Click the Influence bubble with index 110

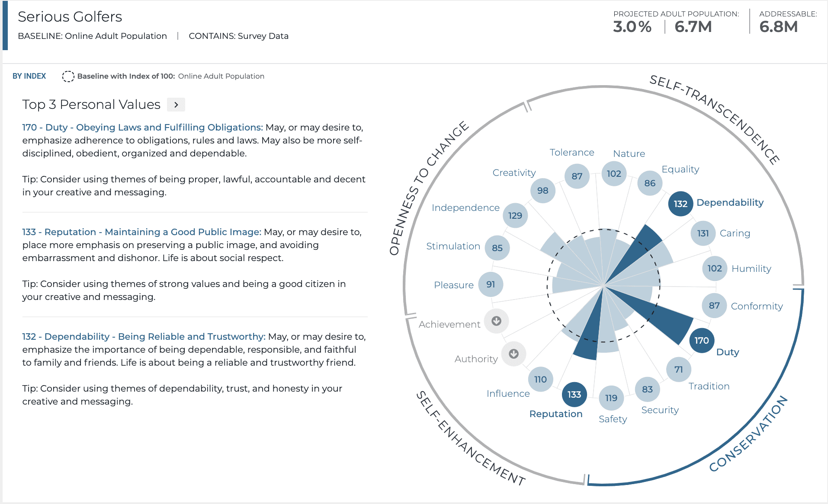click(x=540, y=379)
